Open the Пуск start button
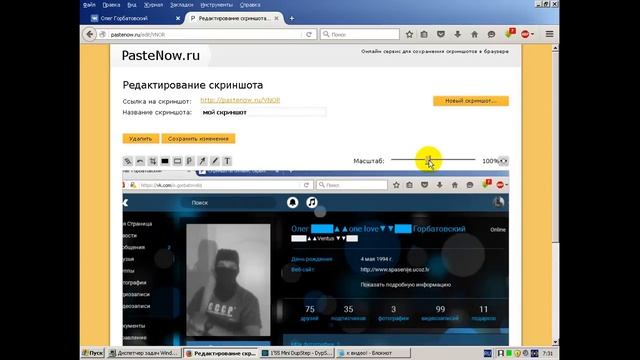Viewport: 640px width, 360px height. coord(93,353)
